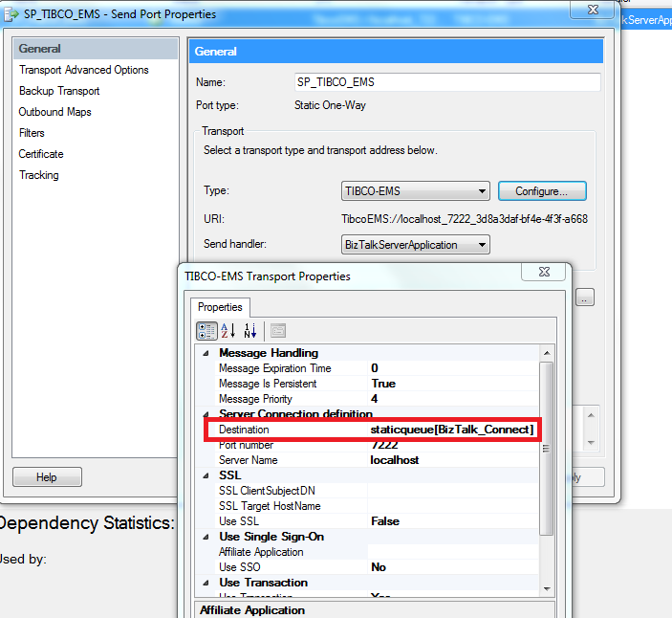Click the Configure... button
The width and height of the screenshot is (672, 618).
click(x=542, y=190)
